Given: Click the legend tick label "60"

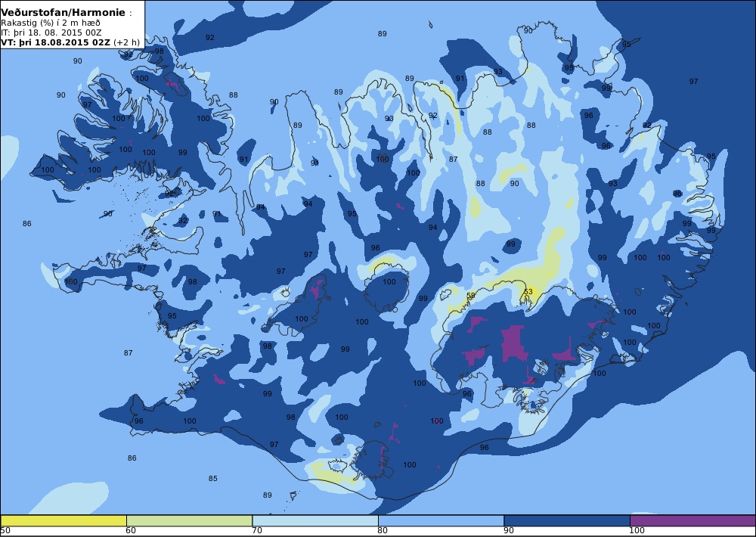Looking at the screenshot, I should [x=131, y=531].
